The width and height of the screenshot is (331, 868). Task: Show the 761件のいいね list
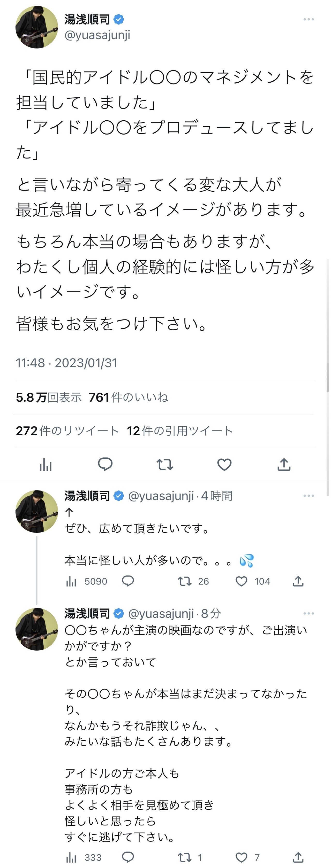[x=129, y=397]
